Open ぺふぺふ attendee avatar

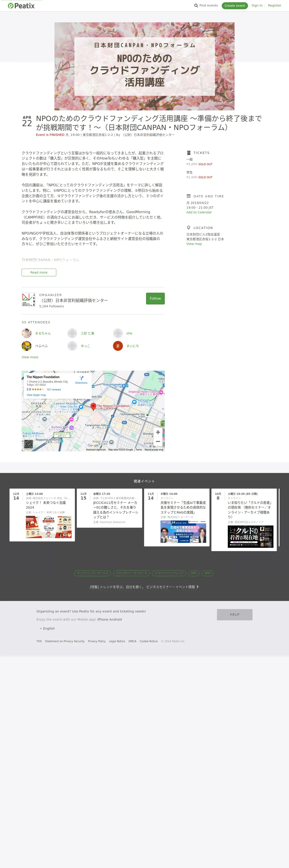pos(27,346)
